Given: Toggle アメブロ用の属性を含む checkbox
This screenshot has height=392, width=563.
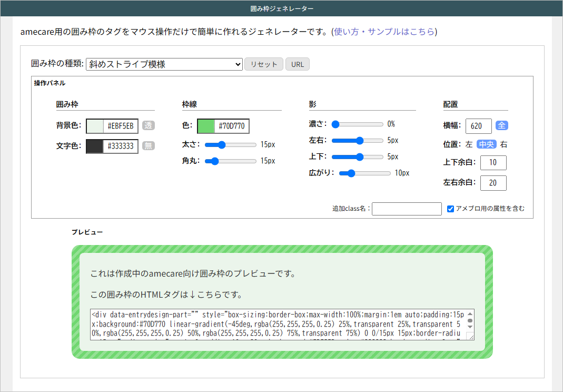Looking at the screenshot, I should coord(450,209).
